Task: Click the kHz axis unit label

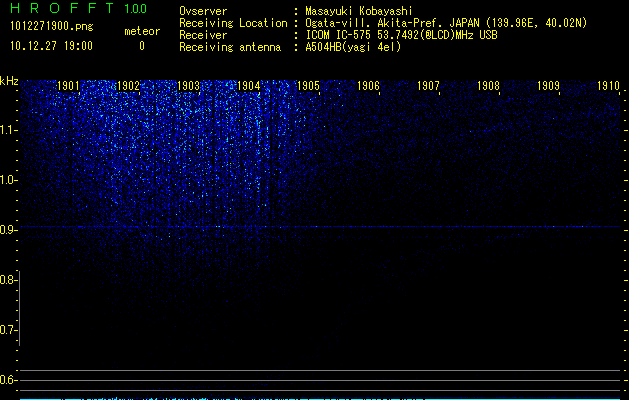Action: (x=9, y=81)
